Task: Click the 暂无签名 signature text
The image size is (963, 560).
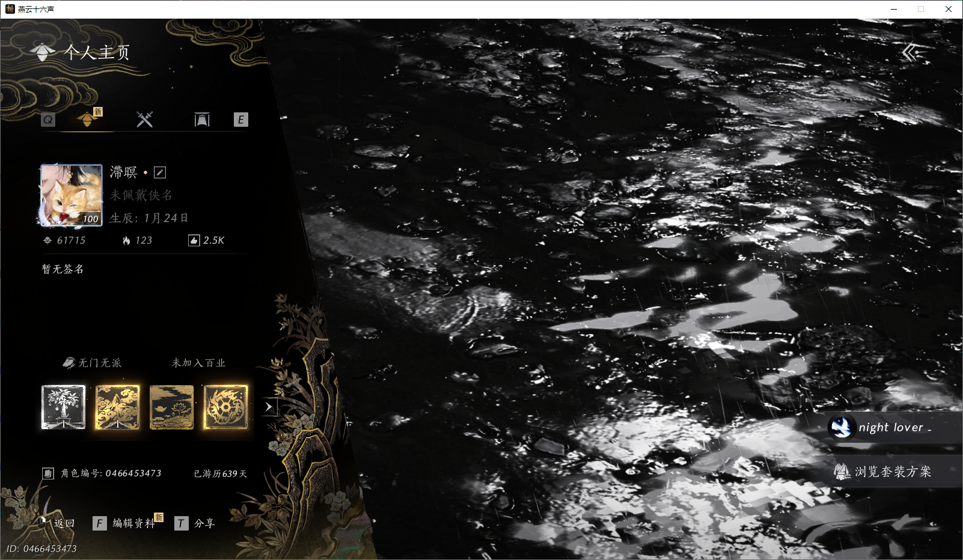Action: point(63,269)
